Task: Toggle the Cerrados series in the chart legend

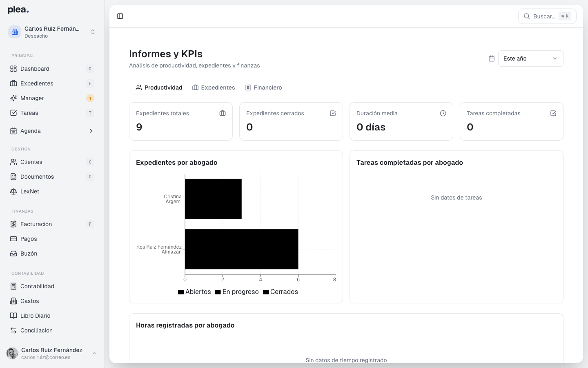Action: pyautogui.click(x=281, y=292)
